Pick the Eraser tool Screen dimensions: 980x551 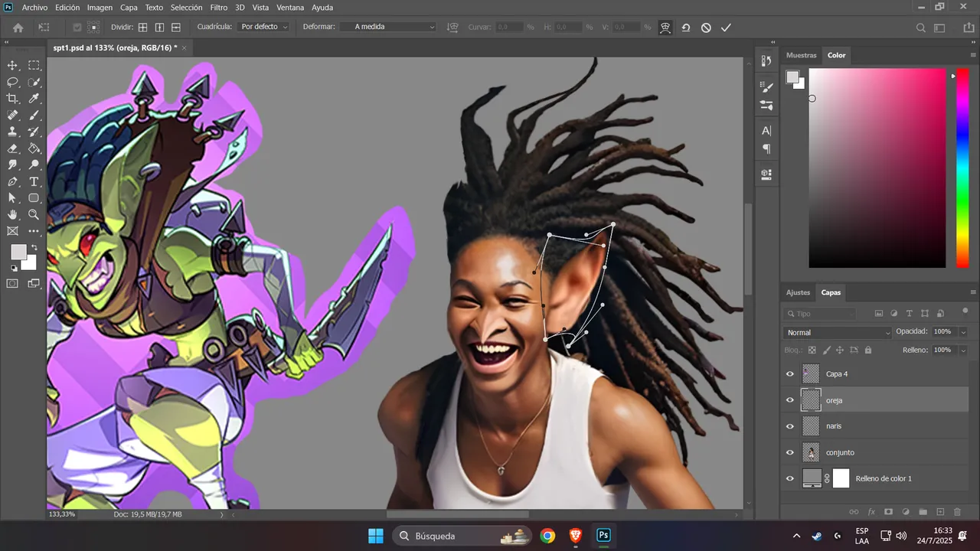click(13, 148)
